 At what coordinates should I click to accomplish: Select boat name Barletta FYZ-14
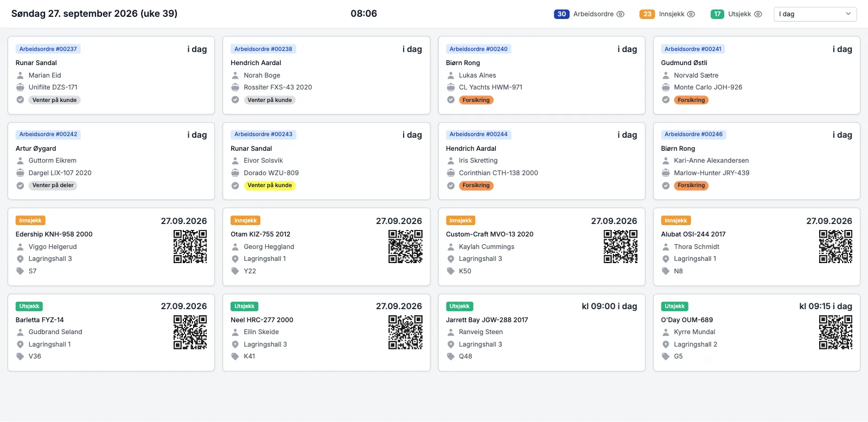[40, 320]
